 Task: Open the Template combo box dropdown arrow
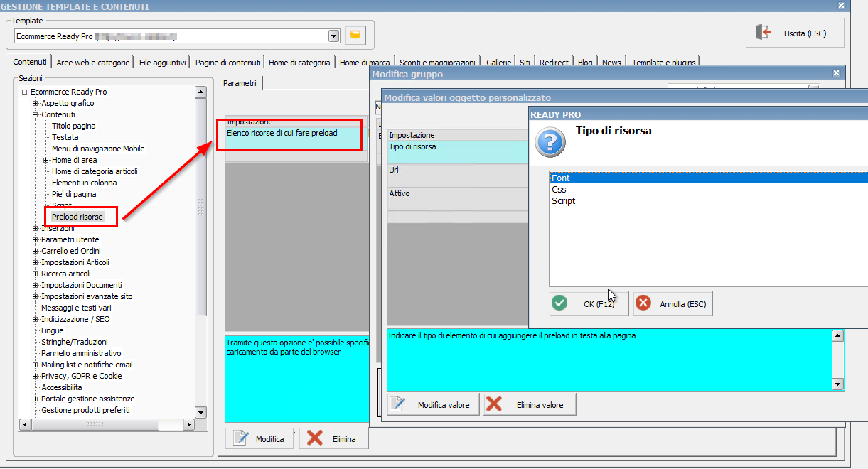pyautogui.click(x=334, y=36)
